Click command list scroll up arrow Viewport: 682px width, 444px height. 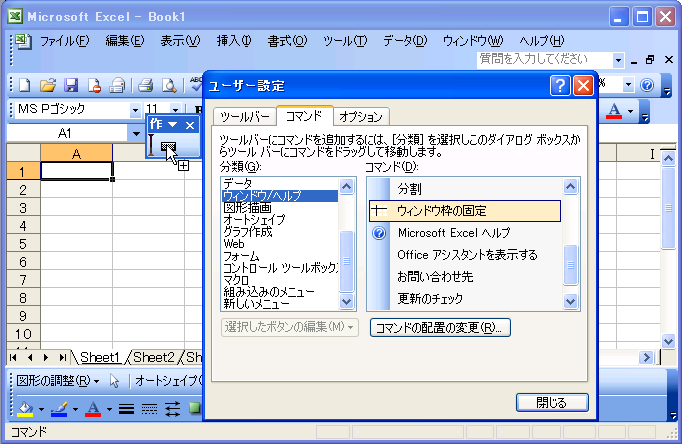(x=571, y=187)
